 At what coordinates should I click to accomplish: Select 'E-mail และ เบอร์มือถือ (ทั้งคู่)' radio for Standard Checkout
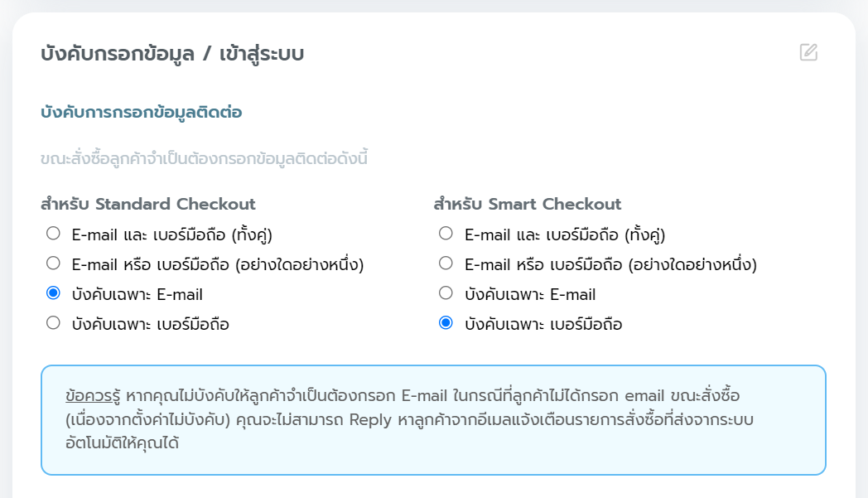coord(53,234)
